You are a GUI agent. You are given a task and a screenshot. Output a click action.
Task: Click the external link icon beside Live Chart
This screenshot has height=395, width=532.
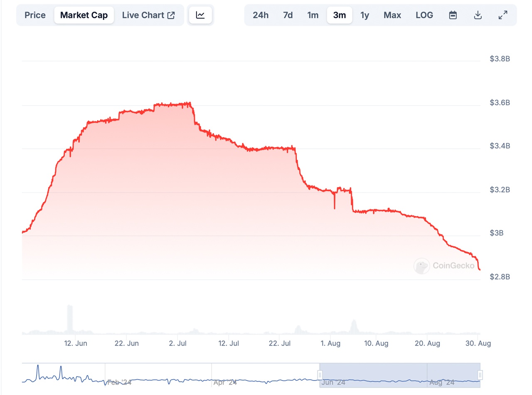[171, 15]
